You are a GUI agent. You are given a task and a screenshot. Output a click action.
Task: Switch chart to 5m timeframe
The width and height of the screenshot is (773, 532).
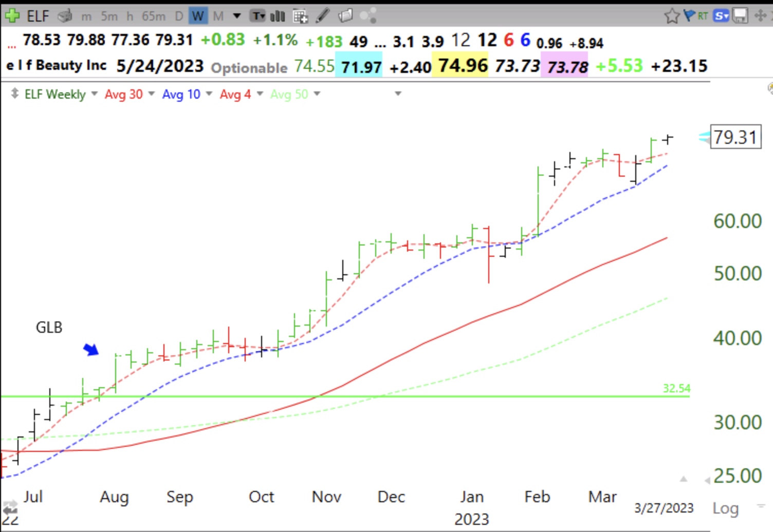click(109, 16)
